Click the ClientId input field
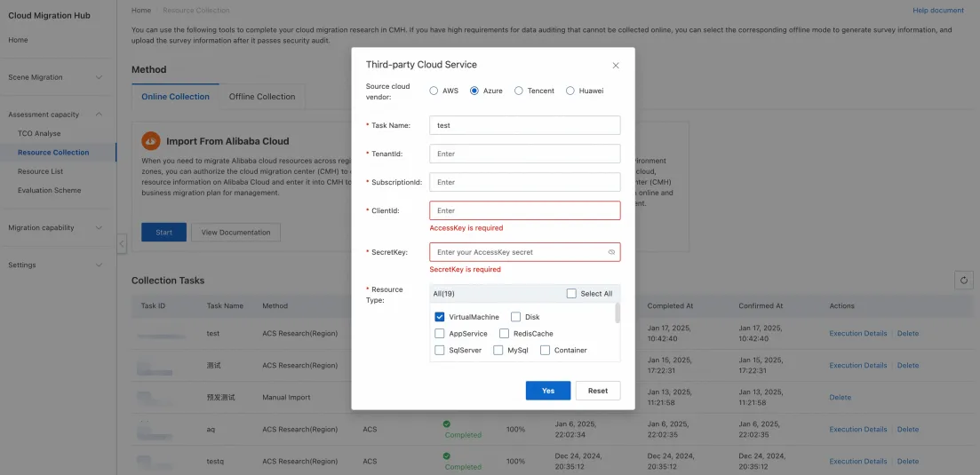Screen dimensions: 980x475 525,210
